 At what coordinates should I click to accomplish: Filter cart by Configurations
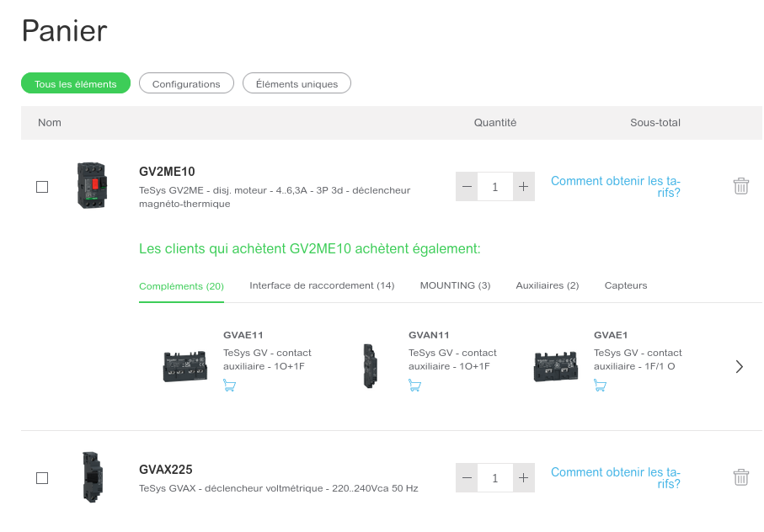(186, 83)
